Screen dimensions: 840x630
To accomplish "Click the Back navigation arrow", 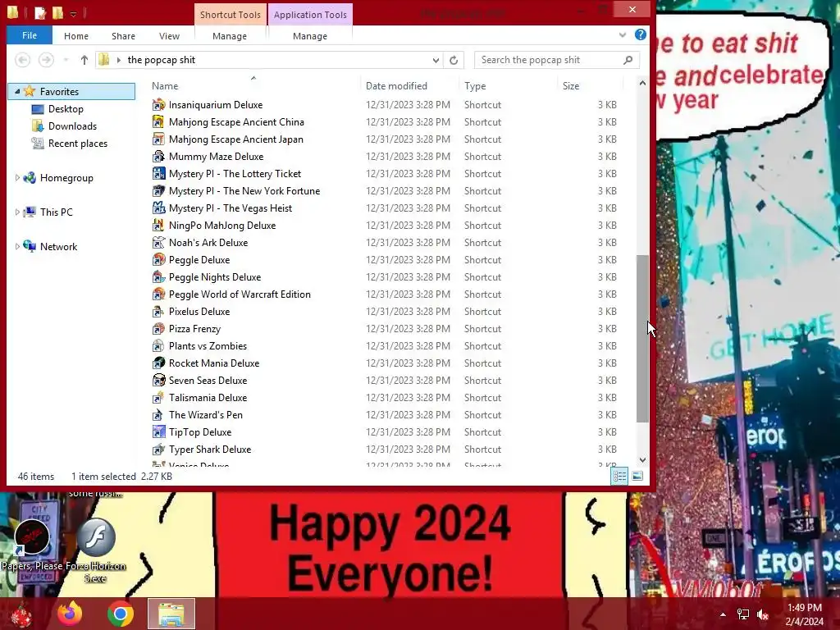I will click(x=22, y=60).
